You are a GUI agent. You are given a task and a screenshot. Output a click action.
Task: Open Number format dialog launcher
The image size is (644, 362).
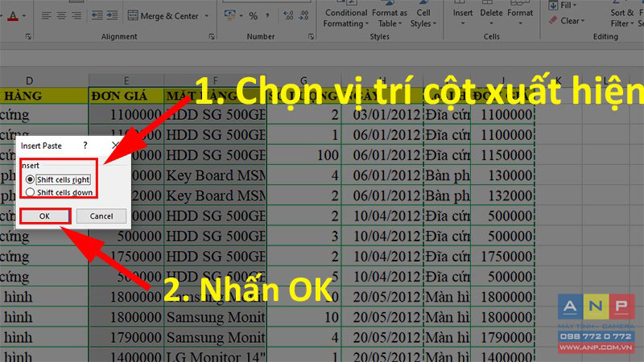311,37
